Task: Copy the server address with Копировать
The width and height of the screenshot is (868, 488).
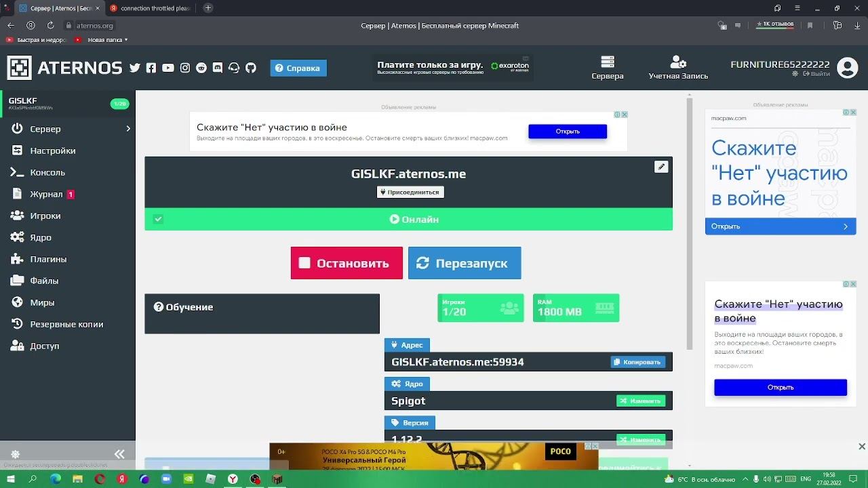Action: tap(638, 362)
